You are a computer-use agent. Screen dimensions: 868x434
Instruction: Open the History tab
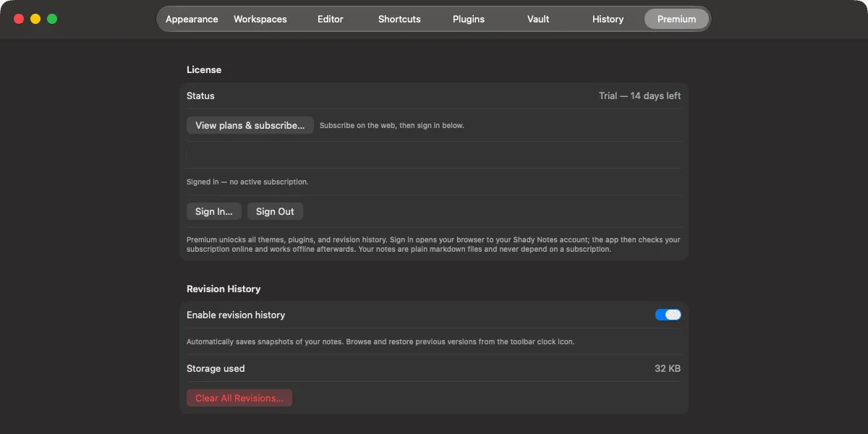pyautogui.click(x=608, y=19)
